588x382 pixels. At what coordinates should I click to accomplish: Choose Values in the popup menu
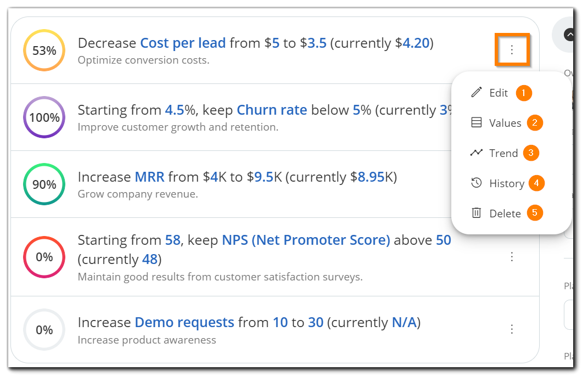[x=505, y=123]
